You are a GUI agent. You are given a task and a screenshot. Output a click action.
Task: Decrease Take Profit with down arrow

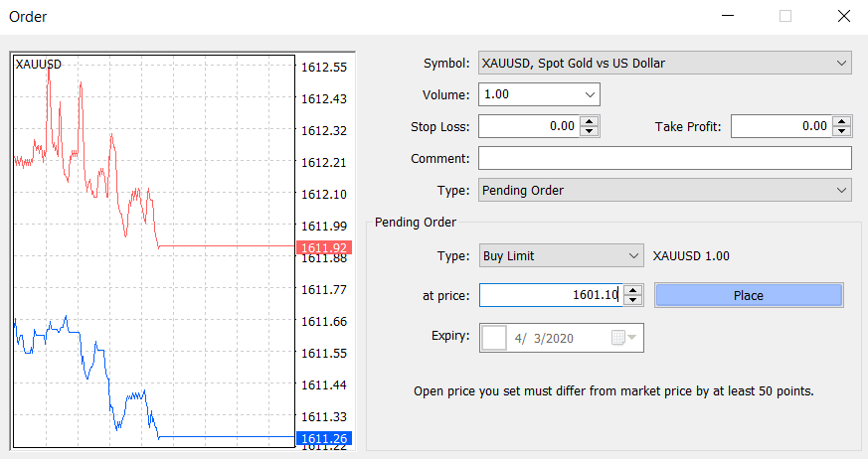click(842, 131)
